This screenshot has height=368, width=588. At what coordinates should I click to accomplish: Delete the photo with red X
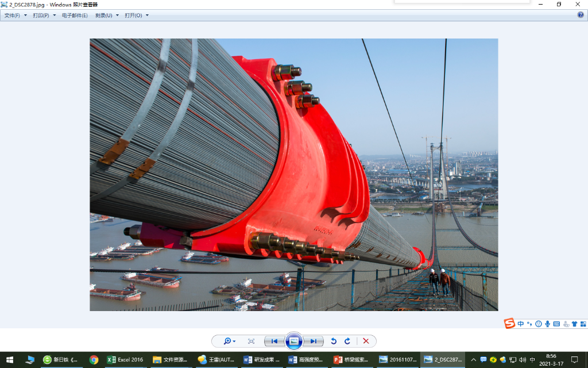tap(366, 341)
